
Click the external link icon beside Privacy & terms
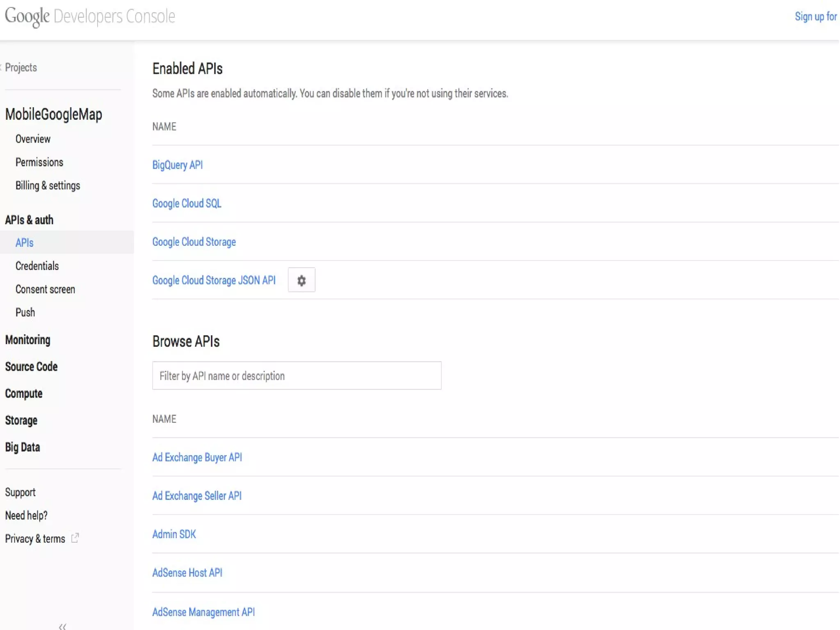[75, 538]
